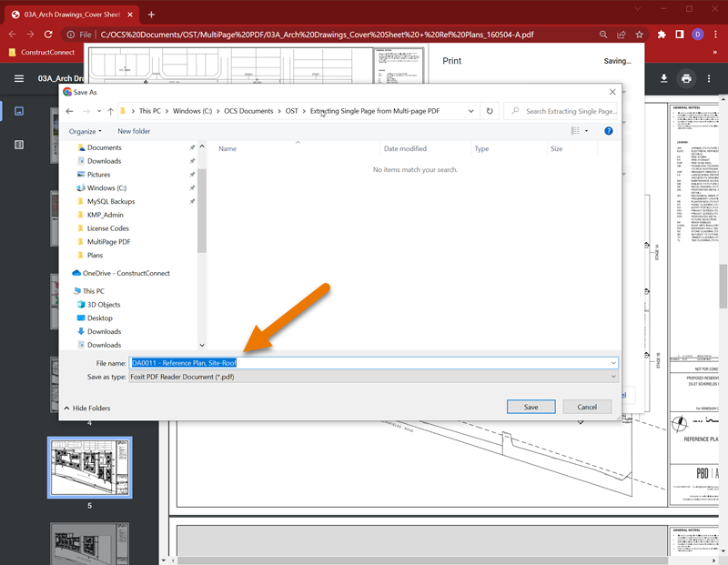
Task: Open 3D Objects folder
Action: [x=104, y=305]
